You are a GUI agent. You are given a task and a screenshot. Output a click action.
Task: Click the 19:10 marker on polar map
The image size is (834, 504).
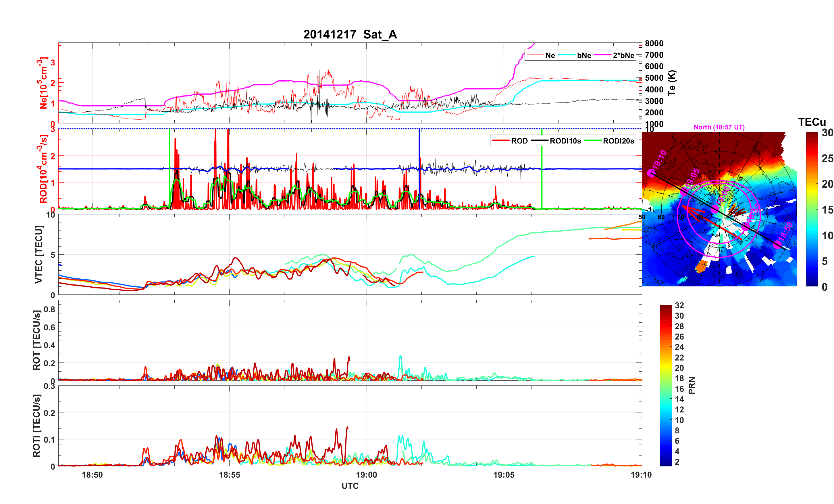(x=651, y=173)
